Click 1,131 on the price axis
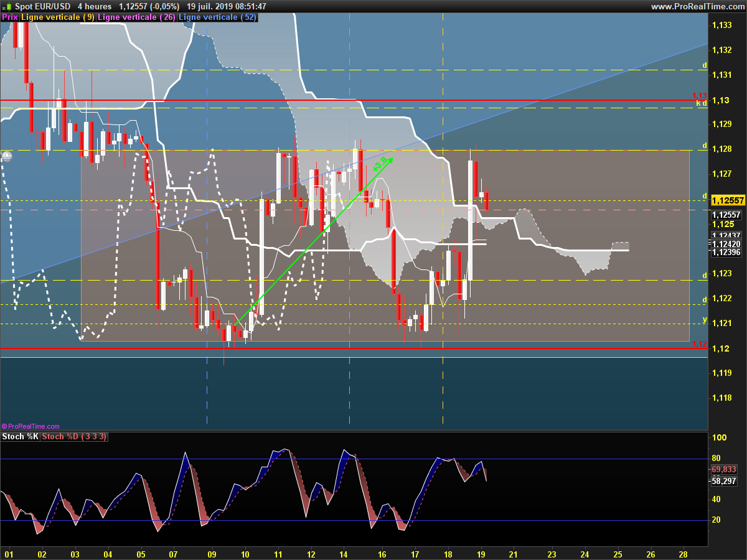 (x=722, y=75)
